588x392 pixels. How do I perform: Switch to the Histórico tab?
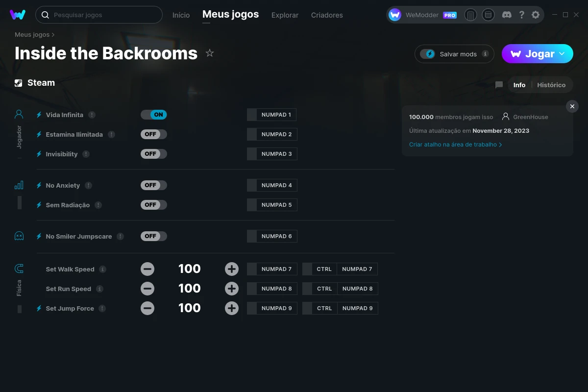pyautogui.click(x=551, y=85)
